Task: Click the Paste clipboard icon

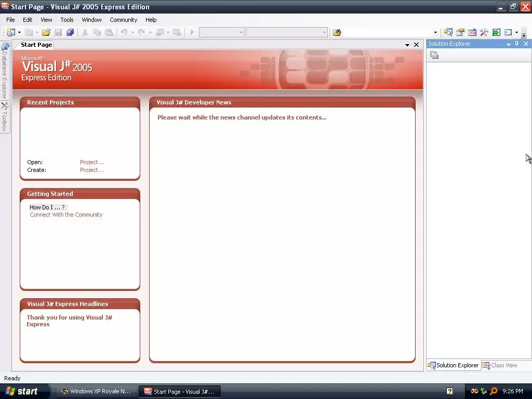Action: [x=109, y=32]
